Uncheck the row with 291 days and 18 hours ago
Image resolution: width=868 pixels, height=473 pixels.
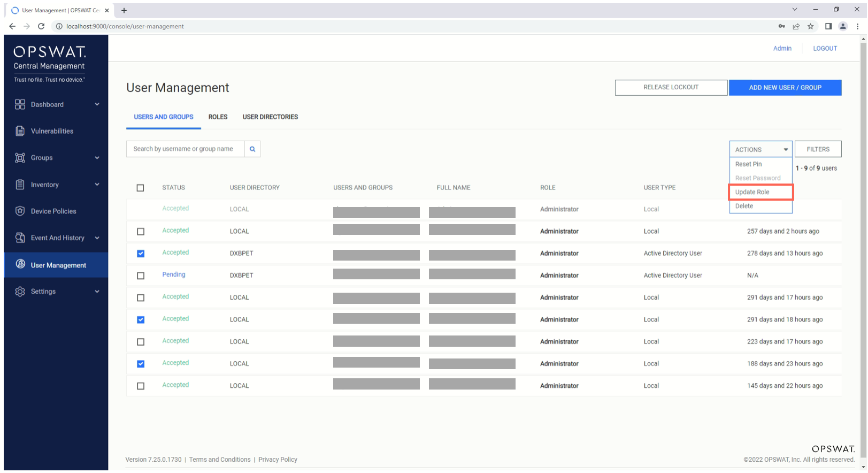(141, 319)
